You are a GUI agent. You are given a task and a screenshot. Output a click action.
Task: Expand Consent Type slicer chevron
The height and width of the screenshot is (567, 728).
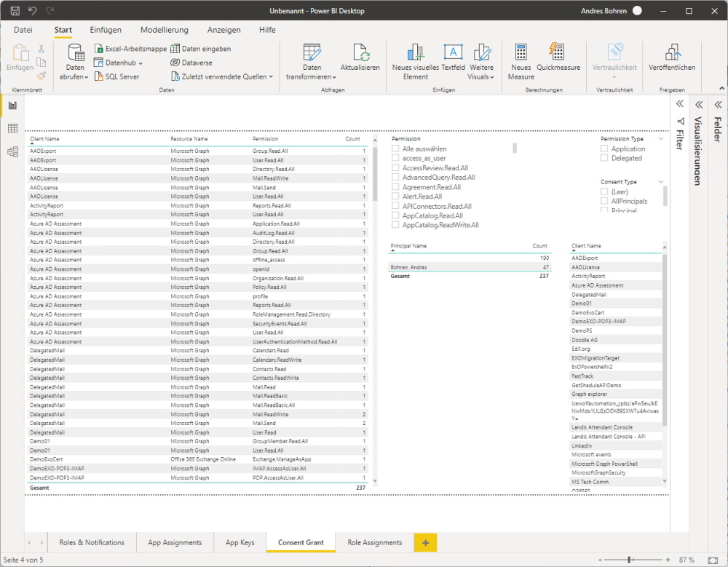661,181
